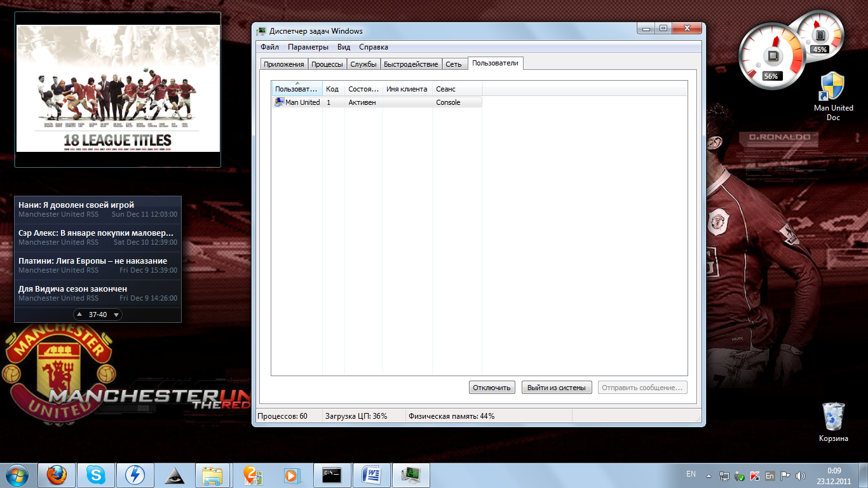Screen dimensions: 868x488
Task: Select the Пользователи tab
Action: coord(496,63)
